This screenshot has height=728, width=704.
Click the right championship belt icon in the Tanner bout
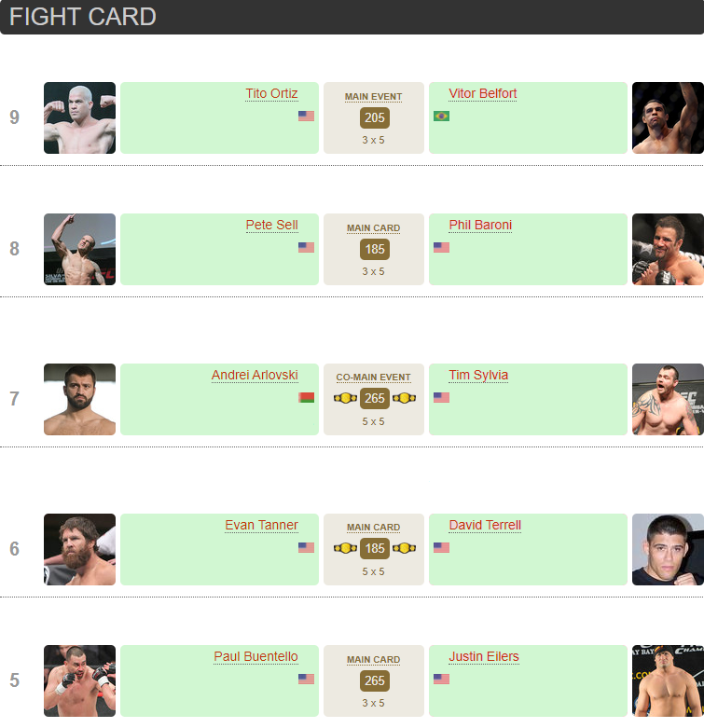(x=404, y=548)
